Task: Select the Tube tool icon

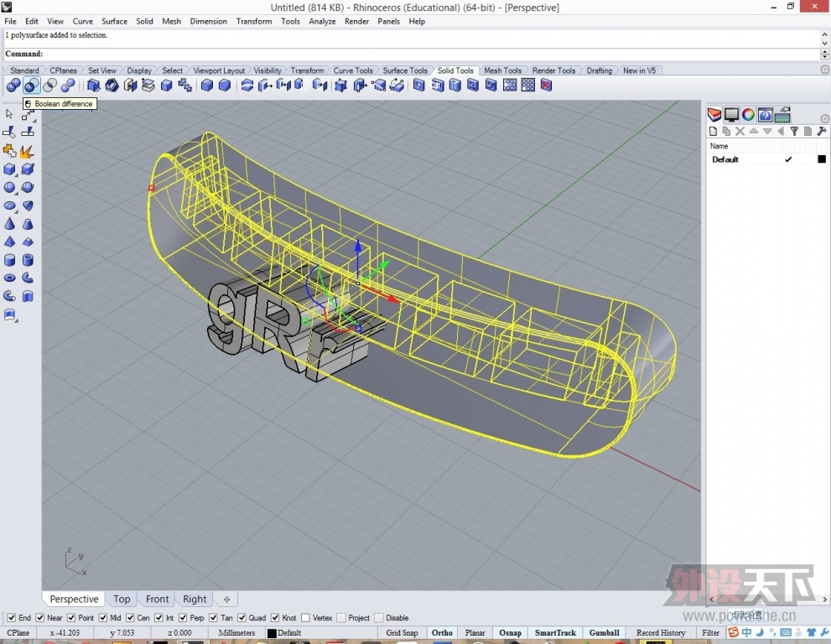Action: click(x=28, y=260)
